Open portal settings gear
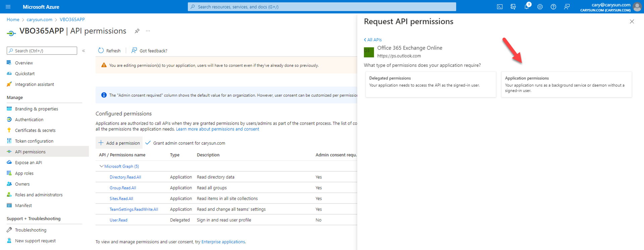 [540, 7]
